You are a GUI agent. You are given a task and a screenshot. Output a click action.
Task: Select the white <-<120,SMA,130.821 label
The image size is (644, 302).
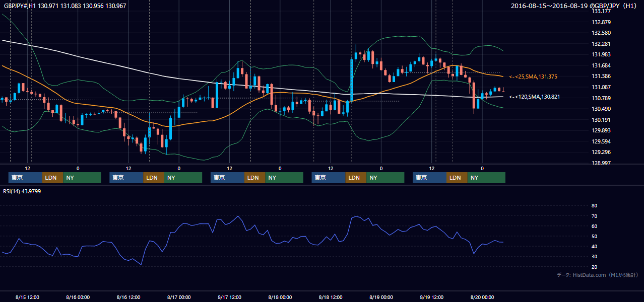[x=535, y=97]
